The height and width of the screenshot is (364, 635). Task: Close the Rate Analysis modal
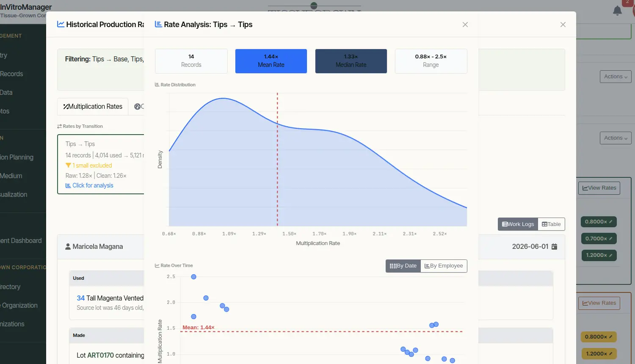click(x=465, y=25)
